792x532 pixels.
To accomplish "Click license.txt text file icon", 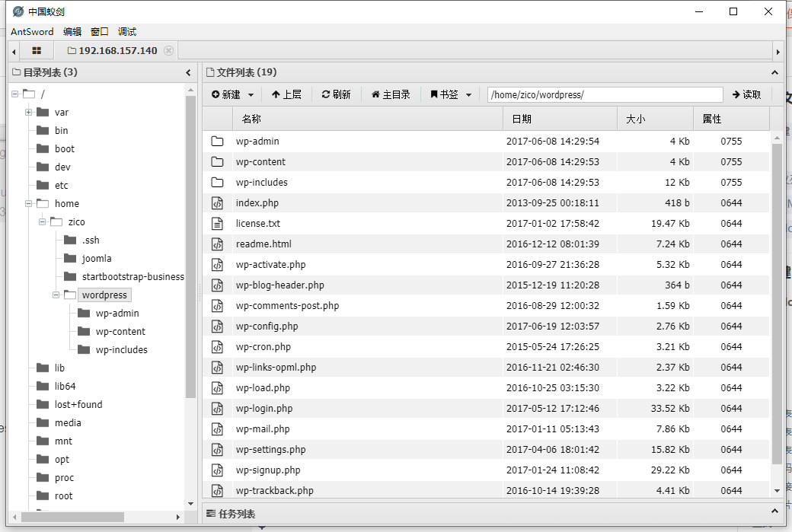I will (217, 223).
